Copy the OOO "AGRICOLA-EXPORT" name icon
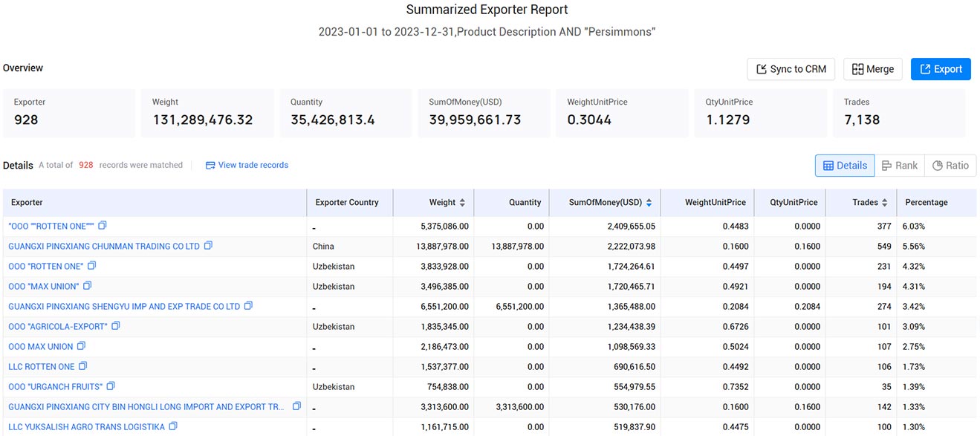The image size is (980, 436). click(116, 325)
